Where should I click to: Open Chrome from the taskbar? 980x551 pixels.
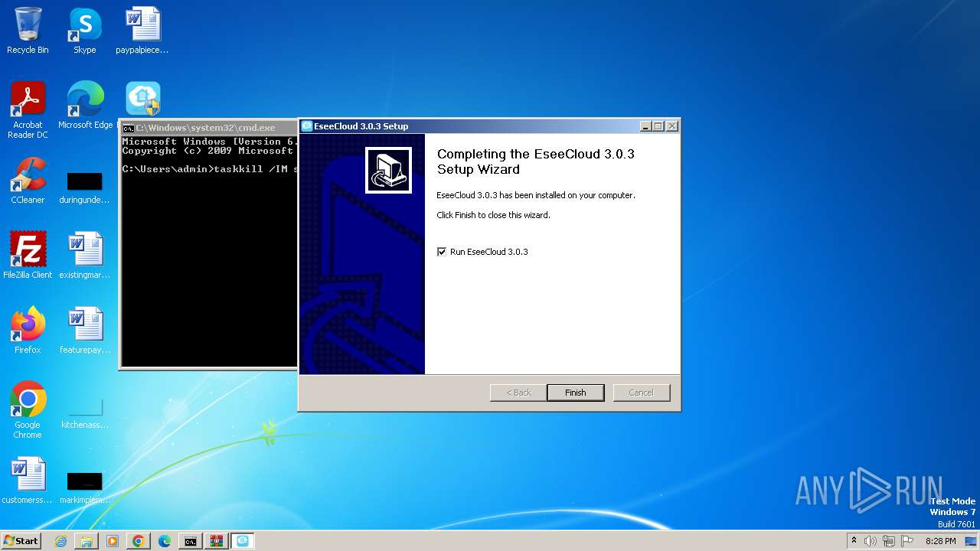click(139, 541)
